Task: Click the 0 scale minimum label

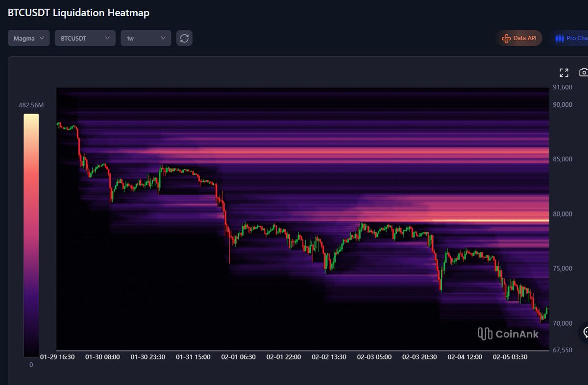Action: tap(31, 365)
